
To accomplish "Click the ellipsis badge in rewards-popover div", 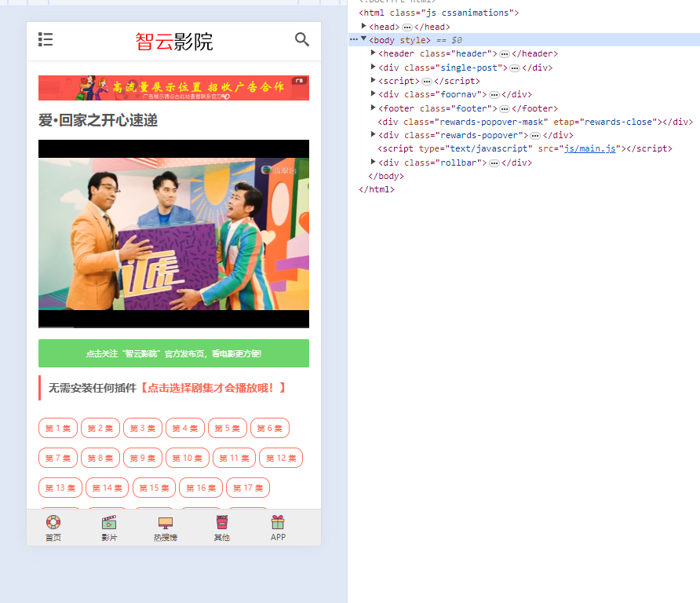I will (x=535, y=135).
